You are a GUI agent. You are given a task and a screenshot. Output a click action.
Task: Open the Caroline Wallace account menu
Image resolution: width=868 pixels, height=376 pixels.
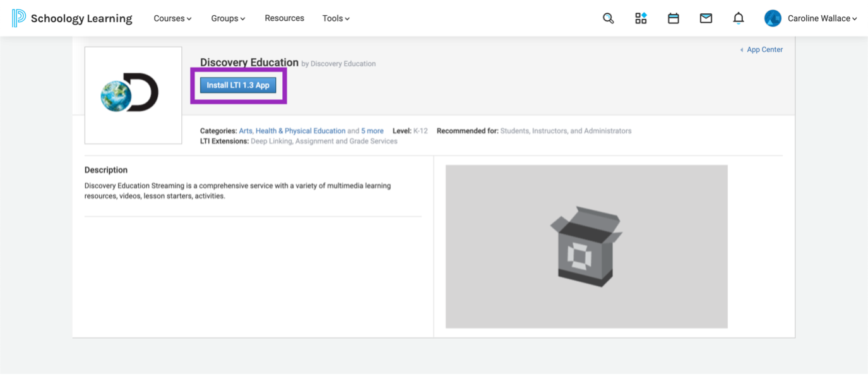click(x=822, y=18)
